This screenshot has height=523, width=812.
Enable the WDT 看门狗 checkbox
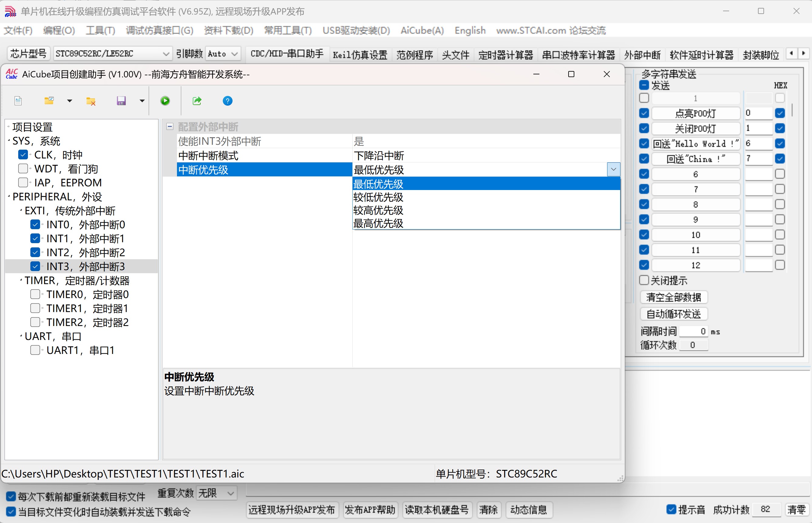click(x=23, y=169)
